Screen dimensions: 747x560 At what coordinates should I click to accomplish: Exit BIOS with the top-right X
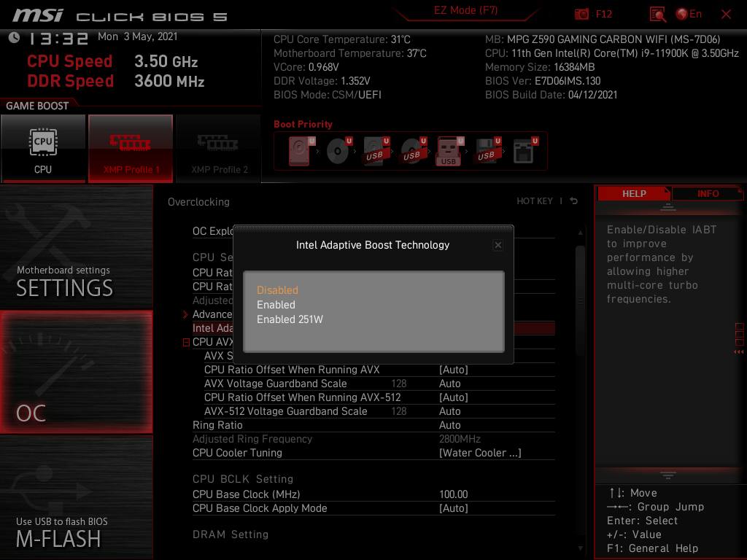[726, 15]
